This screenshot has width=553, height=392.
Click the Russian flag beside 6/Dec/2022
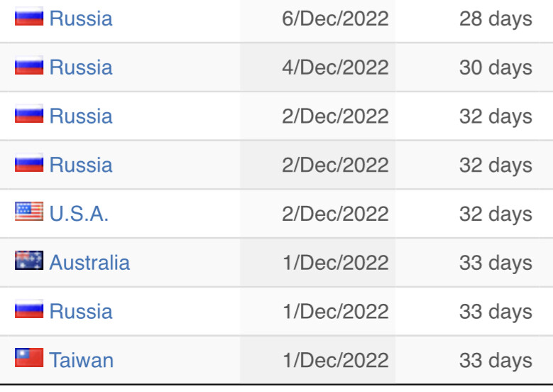(29, 16)
